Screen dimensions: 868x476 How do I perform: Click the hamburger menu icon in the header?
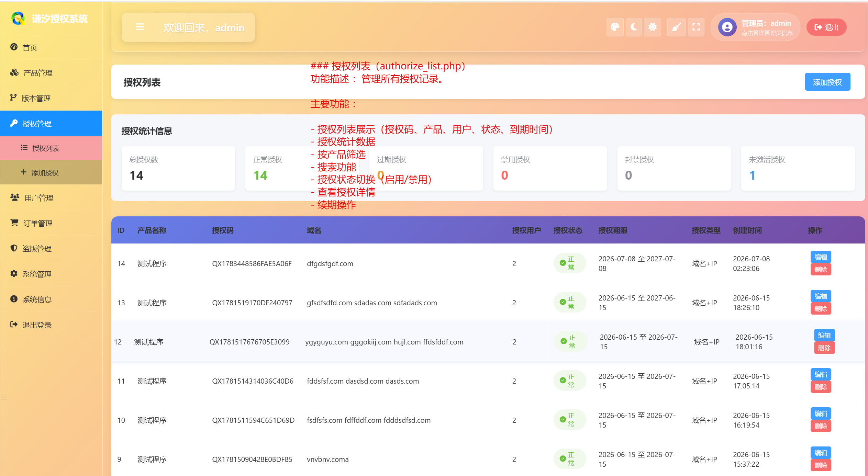tap(140, 27)
